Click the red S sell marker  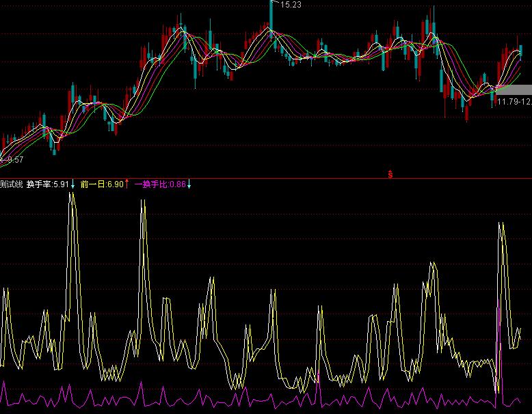390,174
